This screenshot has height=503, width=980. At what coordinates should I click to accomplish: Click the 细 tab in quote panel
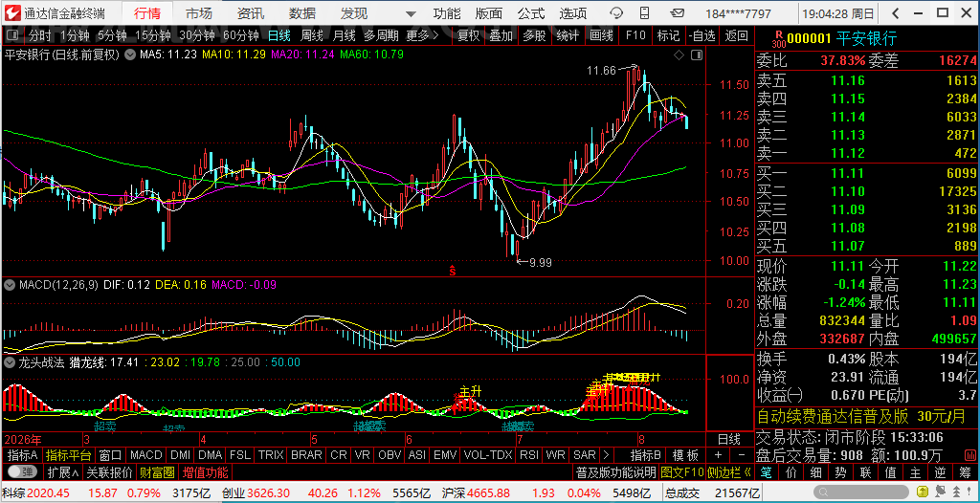[813, 471]
